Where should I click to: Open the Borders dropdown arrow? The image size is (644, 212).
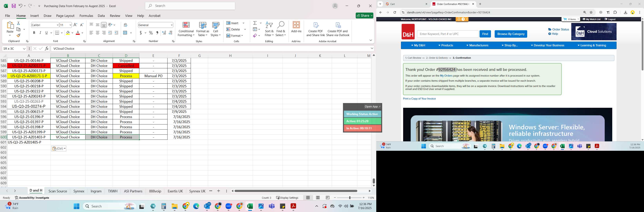[62, 33]
